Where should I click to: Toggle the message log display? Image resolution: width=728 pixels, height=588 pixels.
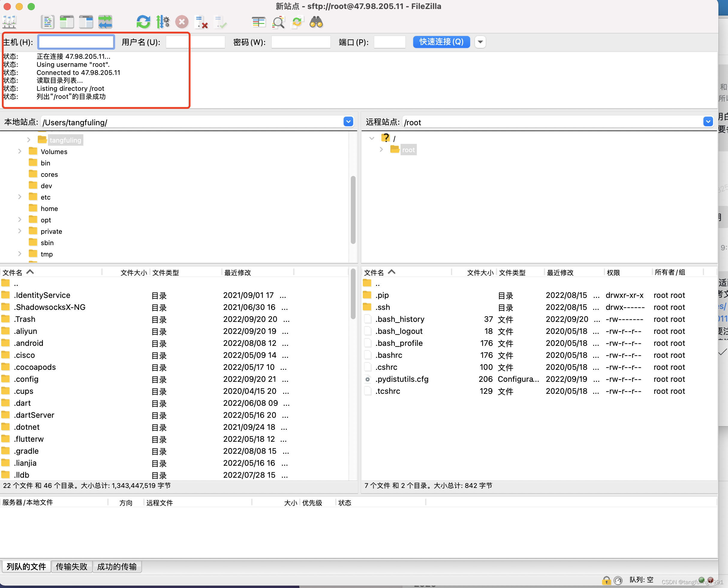tap(47, 22)
